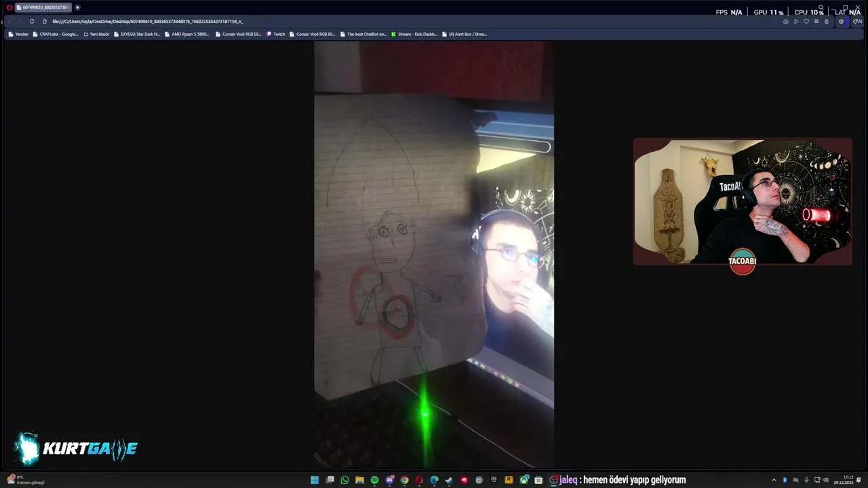Click the snapshot camera icon in address bar
The image size is (868, 488).
tap(786, 22)
